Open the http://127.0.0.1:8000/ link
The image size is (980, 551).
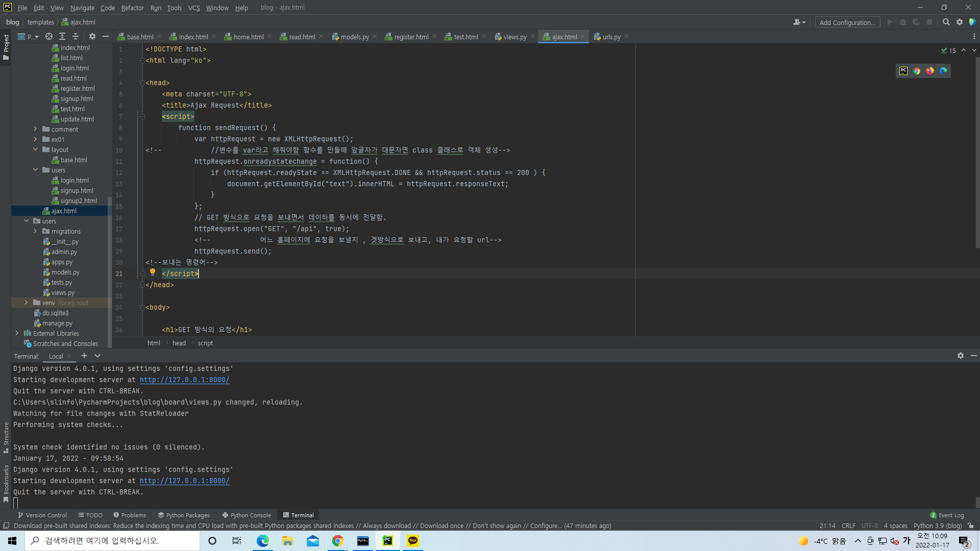[x=184, y=380]
